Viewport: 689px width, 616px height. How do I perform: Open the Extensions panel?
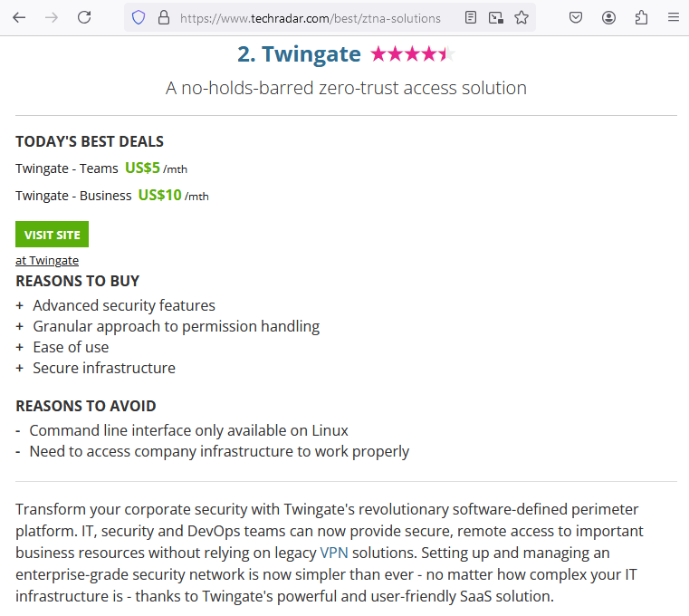click(641, 17)
